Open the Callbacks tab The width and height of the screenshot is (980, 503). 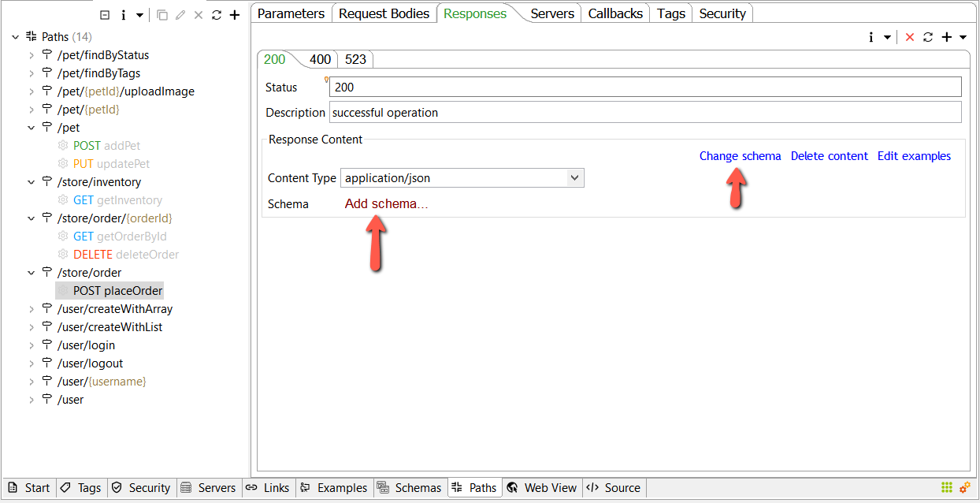(615, 13)
